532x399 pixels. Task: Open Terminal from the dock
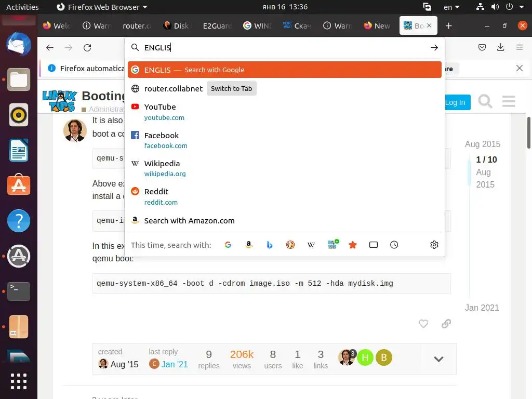(19, 291)
